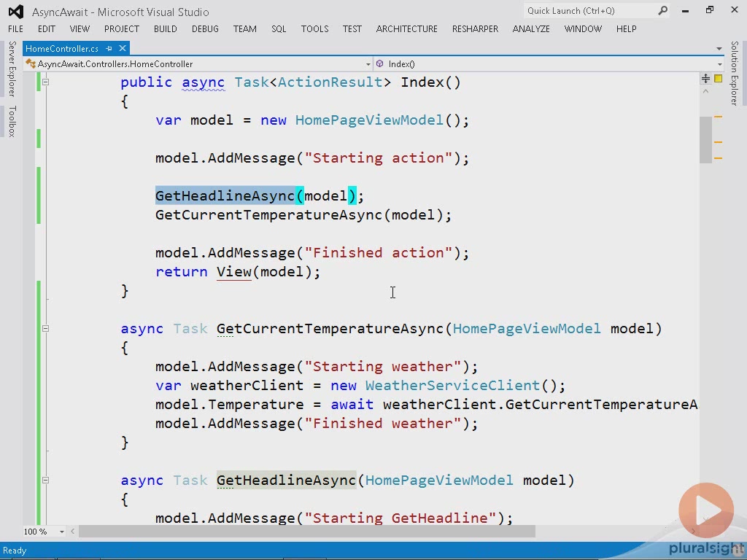Close the HomeController.cs tab
747x560 pixels.
(x=123, y=48)
